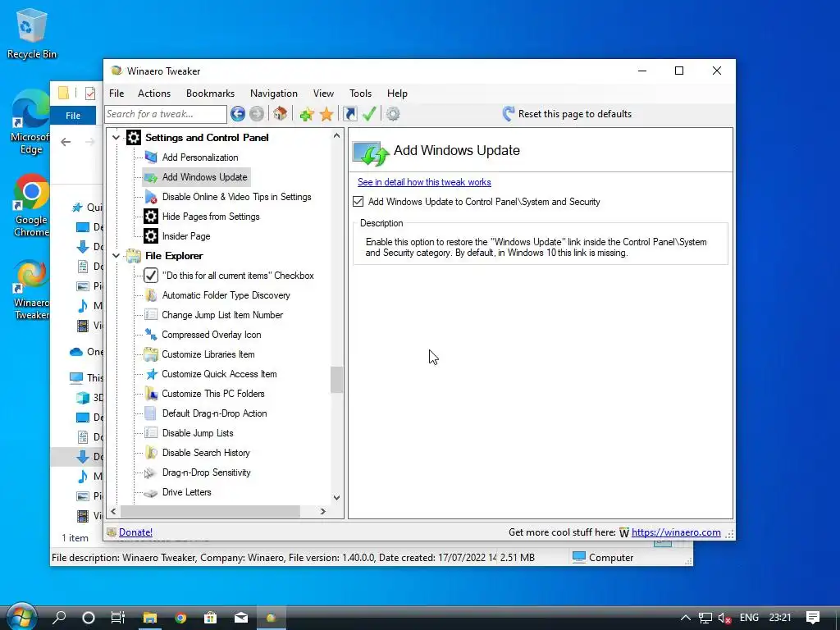Open the Mail app from the taskbar
840x630 pixels.
[241, 618]
